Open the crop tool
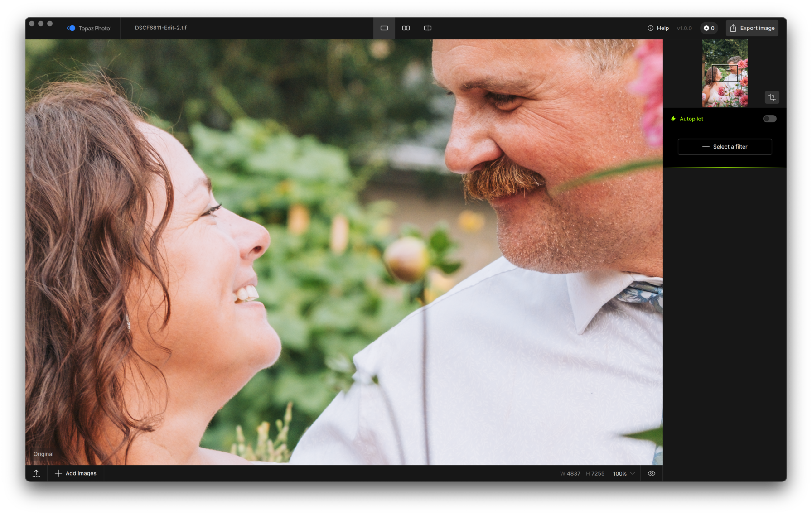The width and height of the screenshot is (812, 515). (x=772, y=97)
